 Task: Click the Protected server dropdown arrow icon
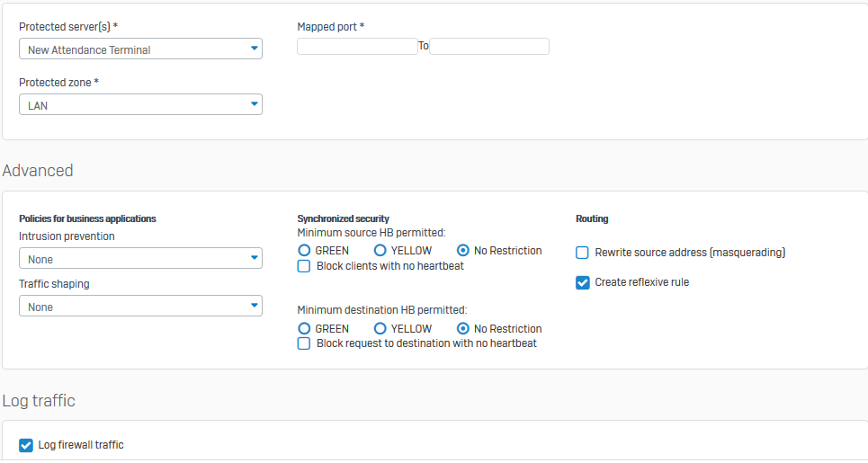(254, 49)
